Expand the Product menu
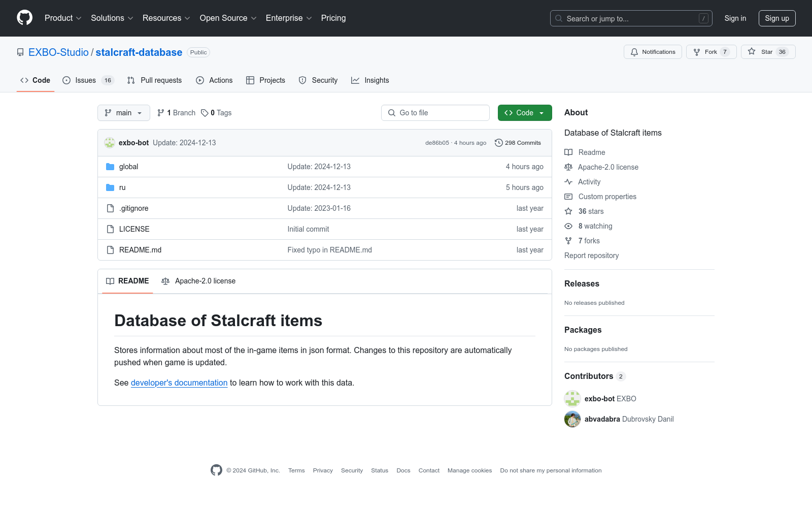Image resolution: width=812 pixels, height=508 pixels. click(x=63, y=18)
